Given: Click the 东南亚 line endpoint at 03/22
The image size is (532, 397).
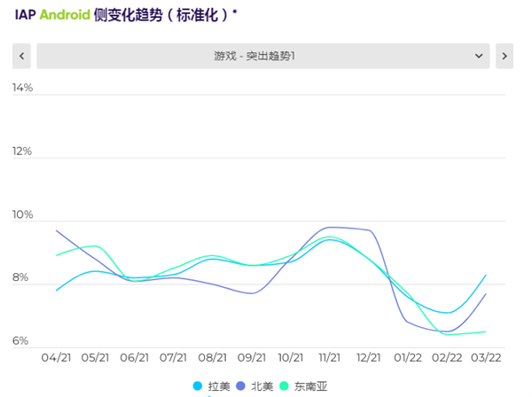Looking at the screenshot, I should coord(485,331).
